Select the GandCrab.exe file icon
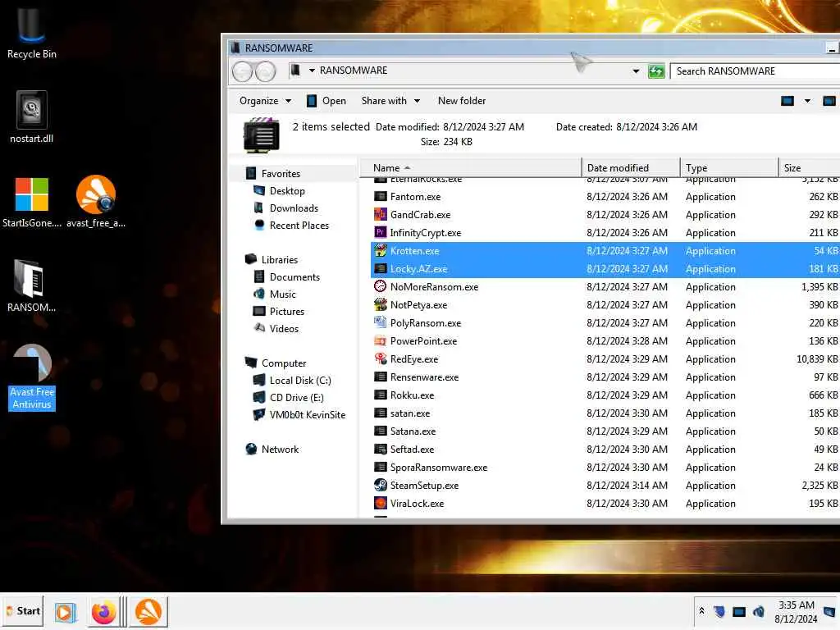 coord(381,215)
